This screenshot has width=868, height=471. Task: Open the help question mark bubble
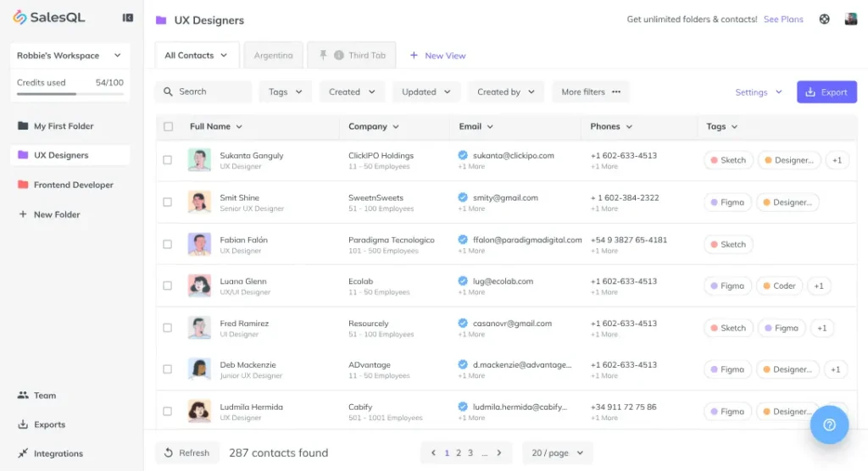[x=829, y=424]
